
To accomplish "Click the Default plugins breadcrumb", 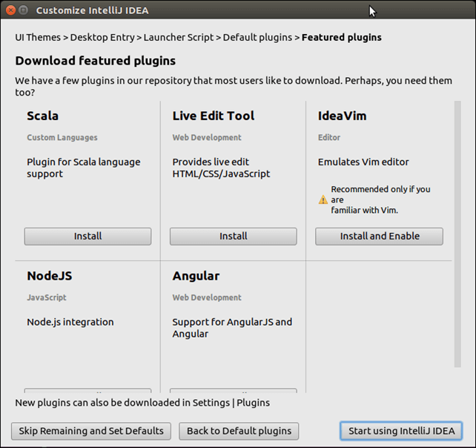I will [257, 37].
